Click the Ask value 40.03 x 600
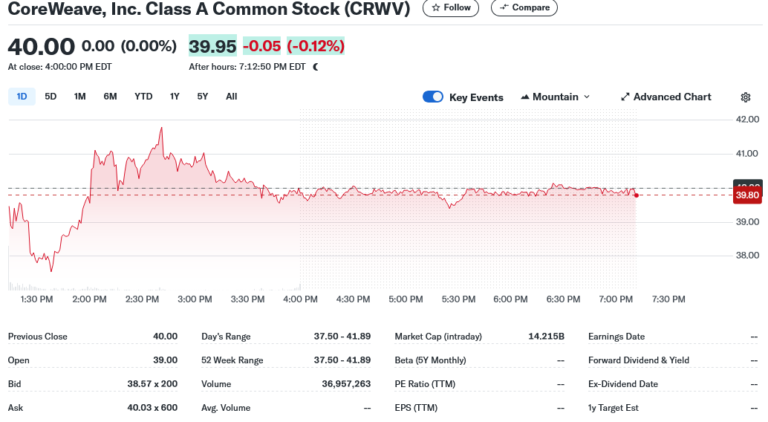The image size is (768, 422). pyautogui.click(x=152, y=408)
